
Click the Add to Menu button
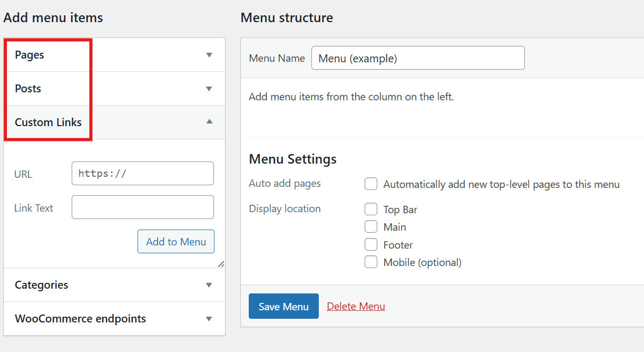click(x=175, y=241)
